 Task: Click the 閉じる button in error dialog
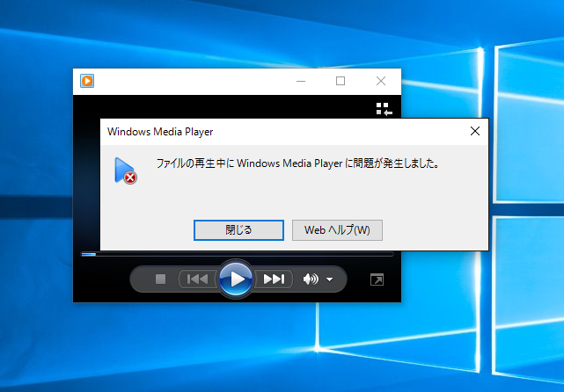pos(238,230)
